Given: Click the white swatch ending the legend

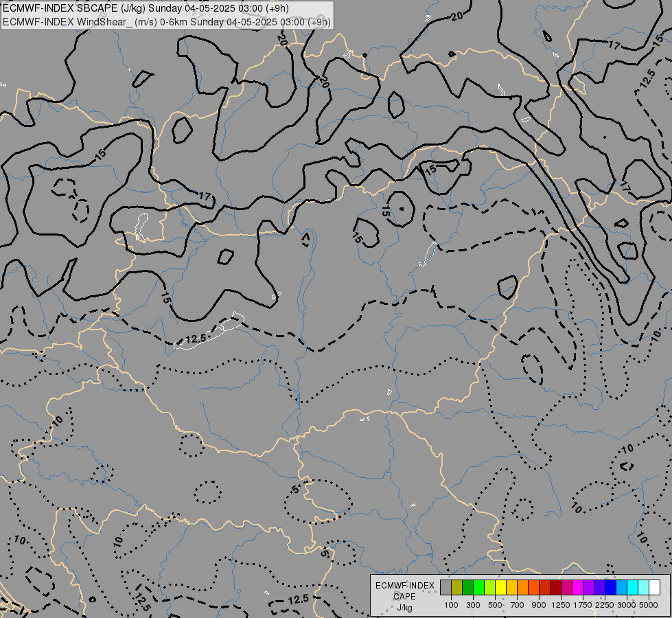Looking at the screenshot, I should tap(654, 587).
